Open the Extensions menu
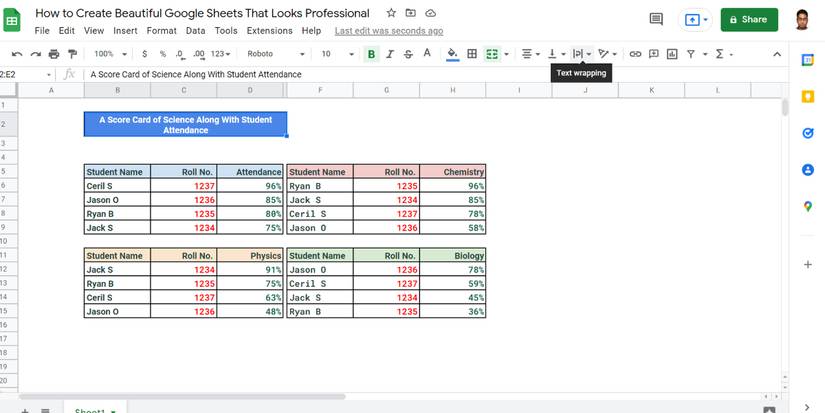The image size is (825, 413). tap(269, 31)
